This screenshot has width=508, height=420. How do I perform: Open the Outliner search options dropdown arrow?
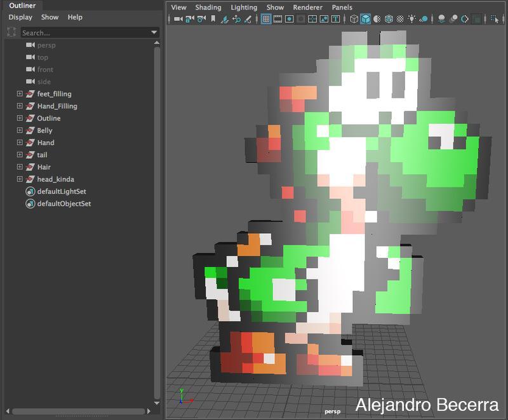click(x=154, y=32)
